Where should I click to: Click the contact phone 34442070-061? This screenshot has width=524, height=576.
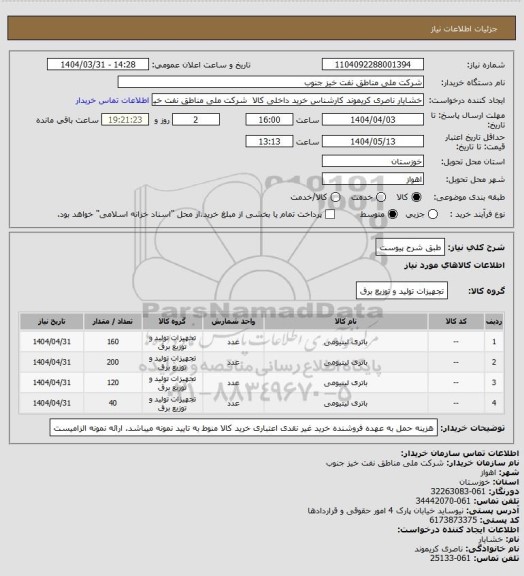coord(443,501)
